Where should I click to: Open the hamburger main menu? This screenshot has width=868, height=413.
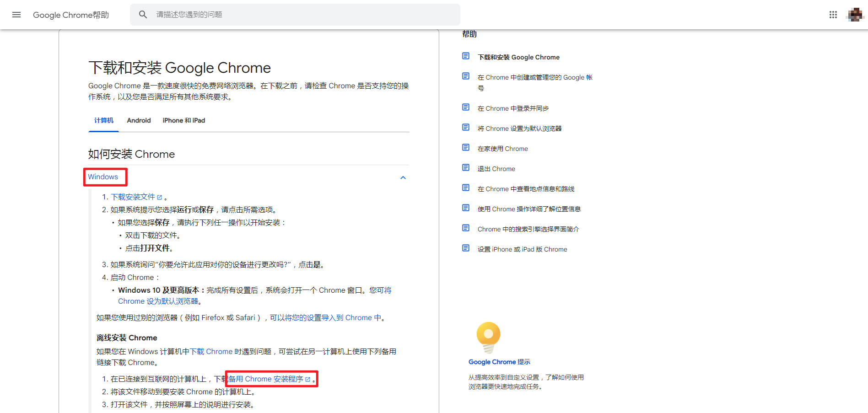16,15
